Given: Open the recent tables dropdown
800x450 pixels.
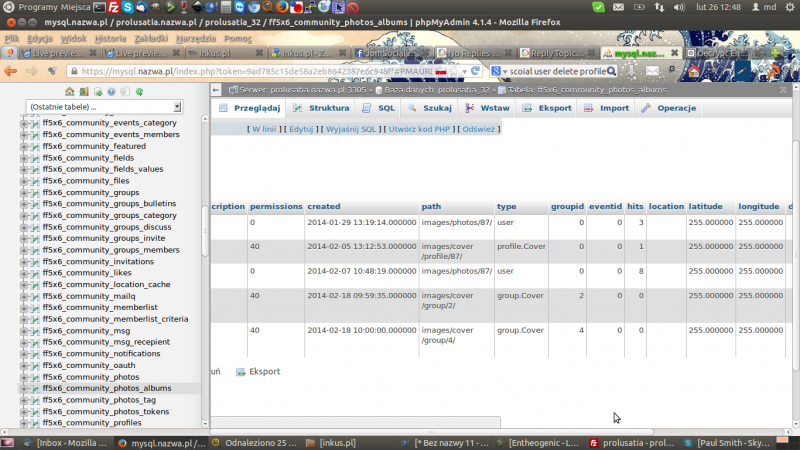Looking at the screenshot, I should (104, 106).
